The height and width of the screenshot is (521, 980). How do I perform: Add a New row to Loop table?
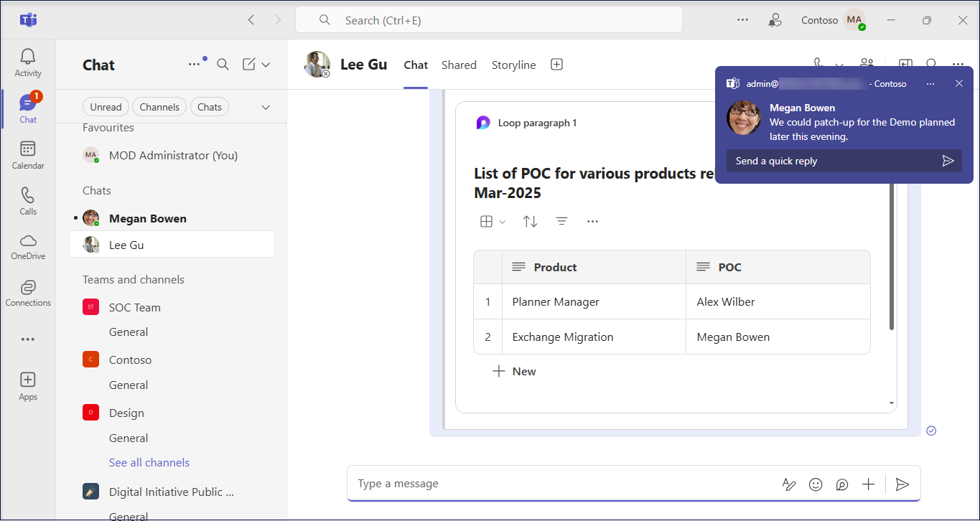tap(515, 371)
